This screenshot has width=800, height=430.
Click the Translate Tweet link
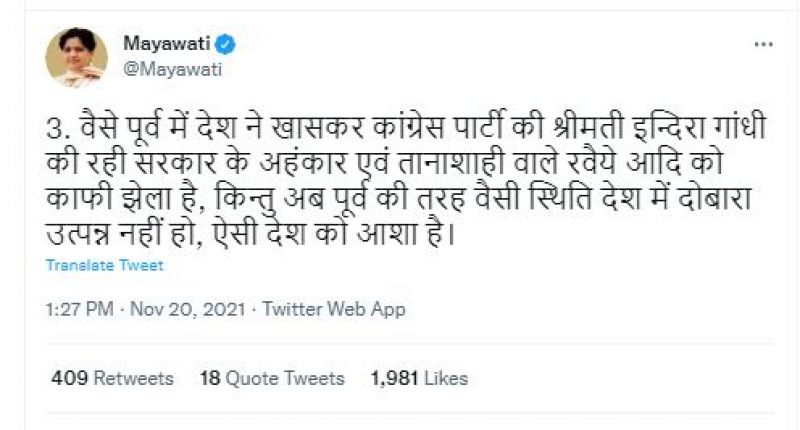104,266
